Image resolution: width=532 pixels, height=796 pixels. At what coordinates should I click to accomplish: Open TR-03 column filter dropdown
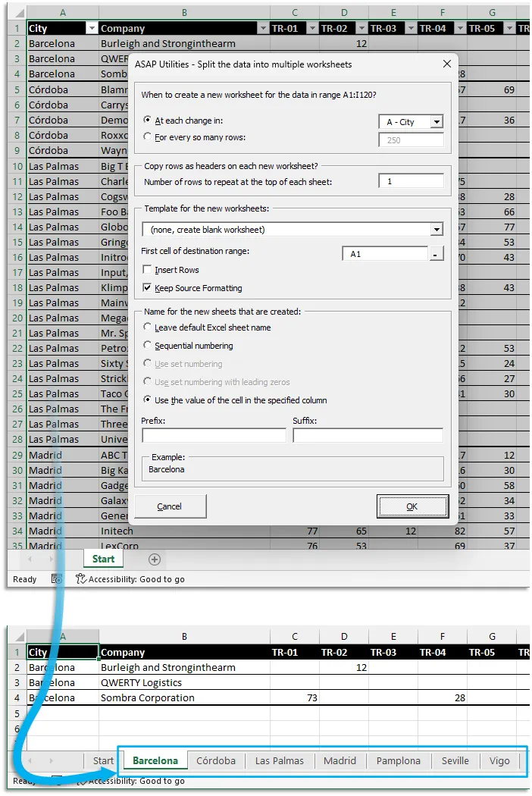pyautogui.click(x=411, y=29)
